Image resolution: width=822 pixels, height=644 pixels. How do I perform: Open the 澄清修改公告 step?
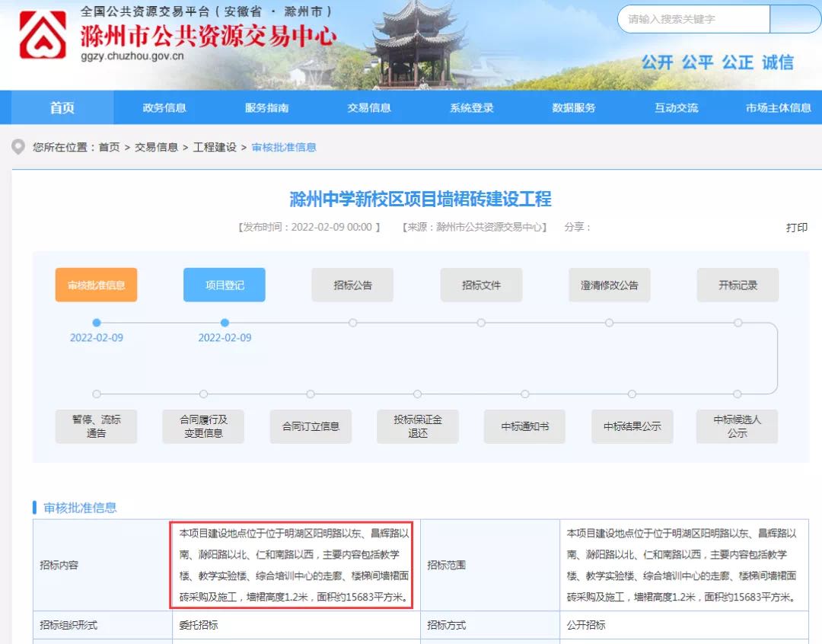[610, 285]
